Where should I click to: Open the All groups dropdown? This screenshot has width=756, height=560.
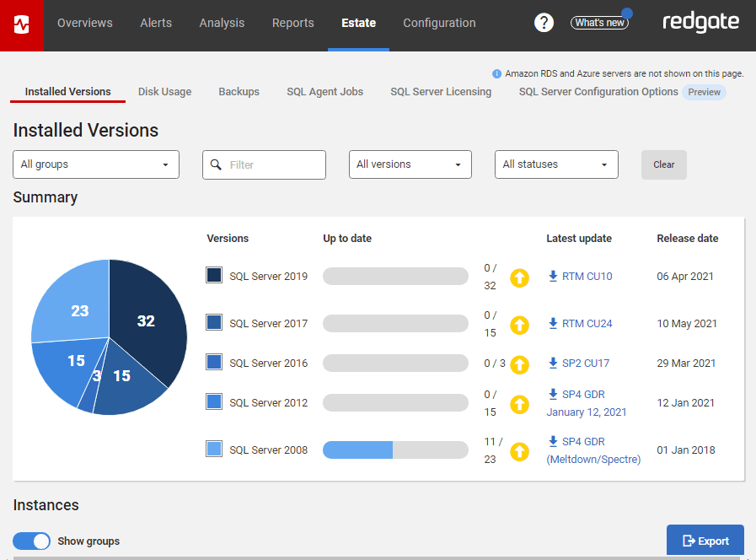point(96,164)
